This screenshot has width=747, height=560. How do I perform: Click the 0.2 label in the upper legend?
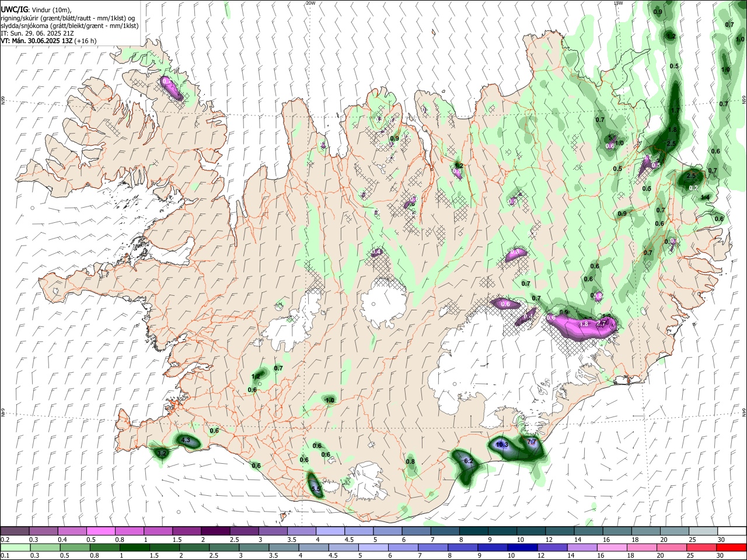[5, 540]
